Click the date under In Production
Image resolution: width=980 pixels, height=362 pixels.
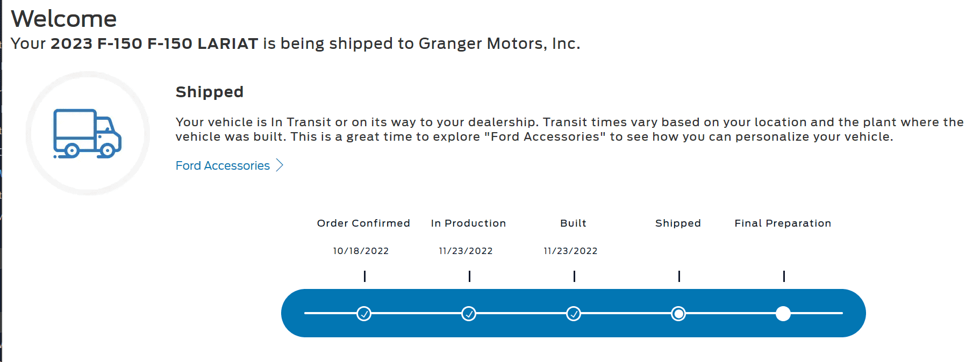click(466, 251)
